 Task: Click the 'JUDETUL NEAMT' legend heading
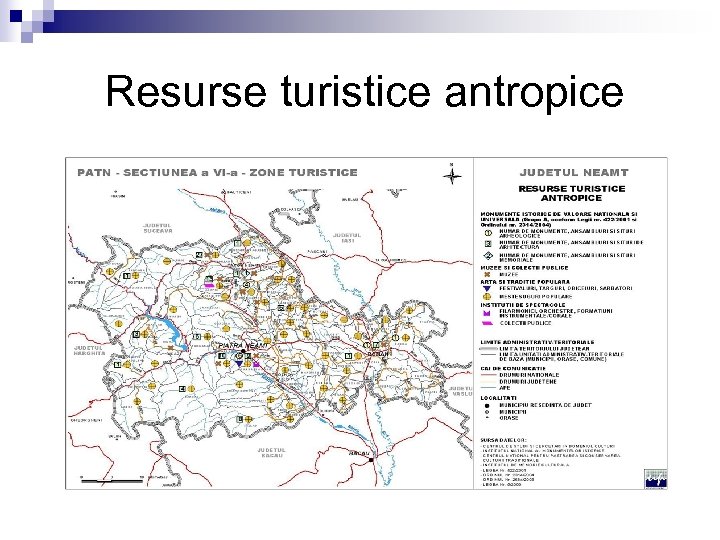(x=574, y=173)
